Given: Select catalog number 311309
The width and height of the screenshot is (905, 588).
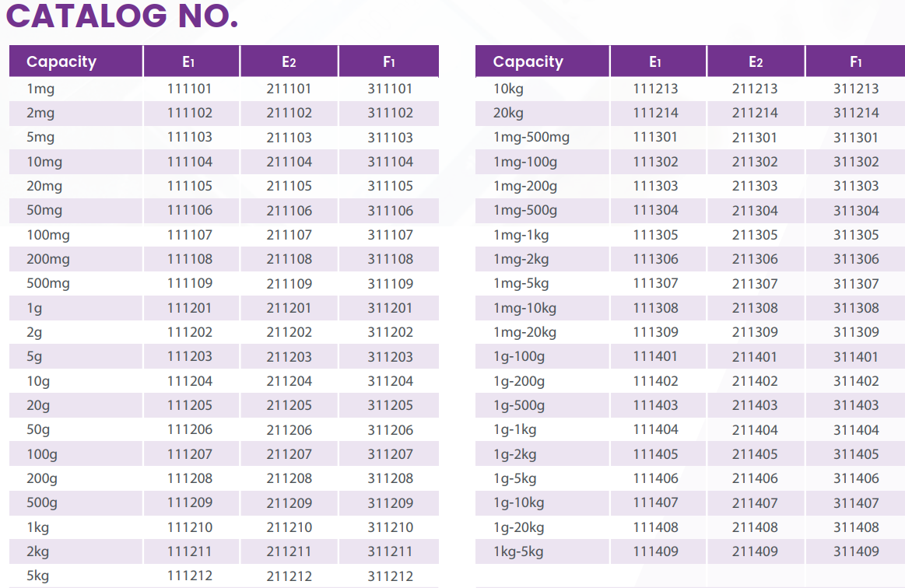Looking at the screenshot, I should tap(856, 332).
